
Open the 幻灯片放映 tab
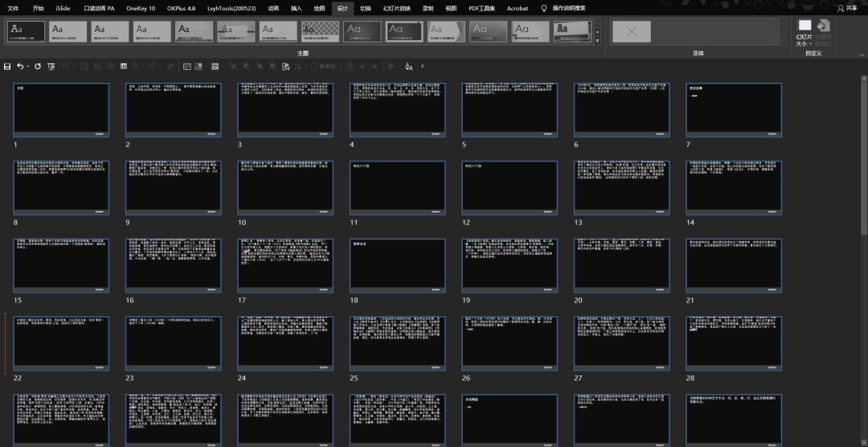pyautogui.click(x=395, y=8)
